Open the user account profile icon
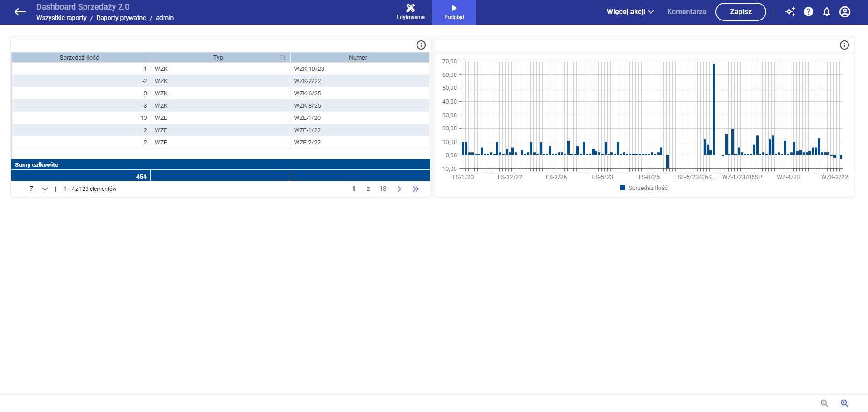This screenshot has width=868, height=412. click(845, 12)
